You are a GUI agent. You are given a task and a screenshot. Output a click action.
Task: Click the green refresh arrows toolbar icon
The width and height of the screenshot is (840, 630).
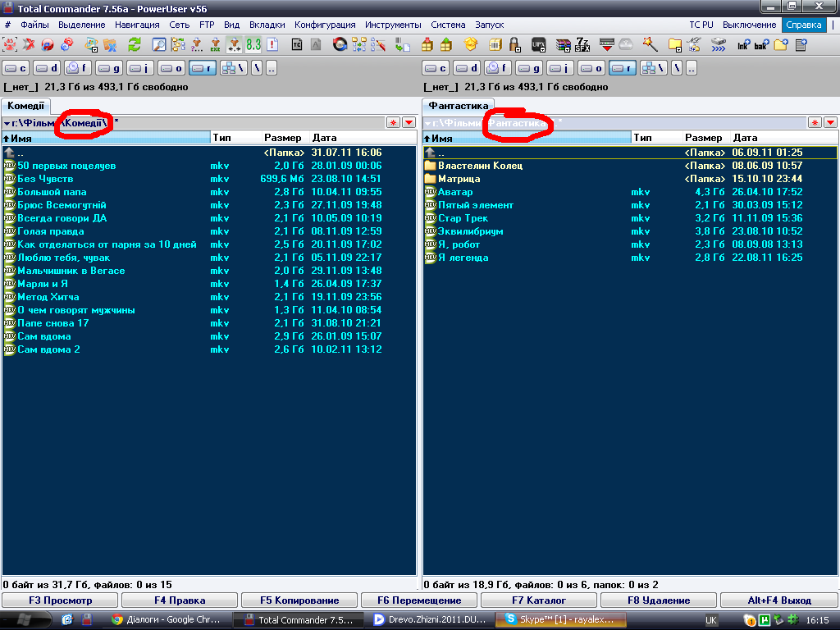click(134, 44)
